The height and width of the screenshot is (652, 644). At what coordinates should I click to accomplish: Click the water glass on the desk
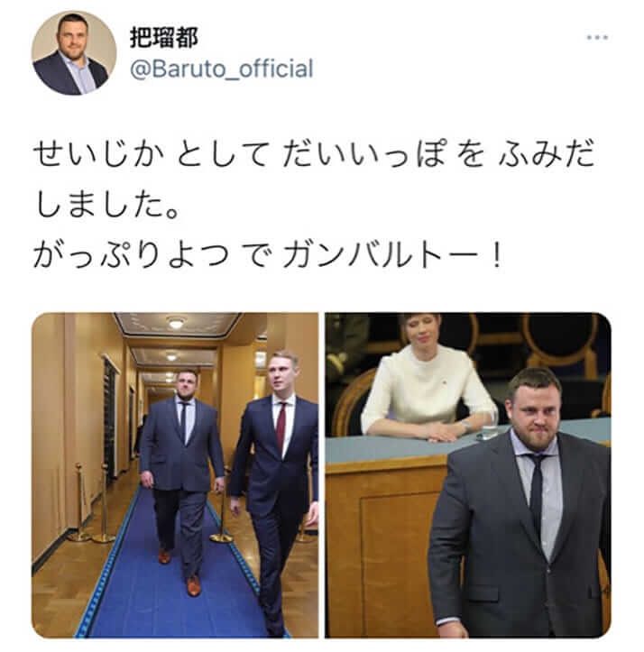488,423
